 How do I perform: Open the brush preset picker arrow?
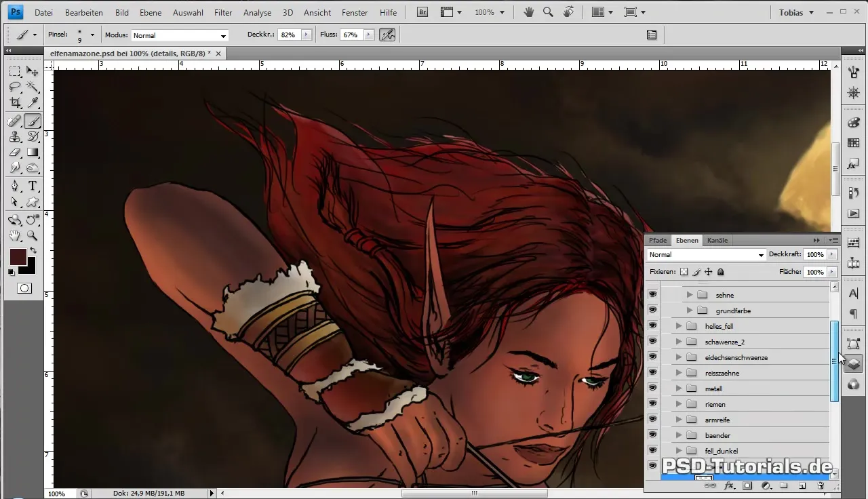[92, 35]
